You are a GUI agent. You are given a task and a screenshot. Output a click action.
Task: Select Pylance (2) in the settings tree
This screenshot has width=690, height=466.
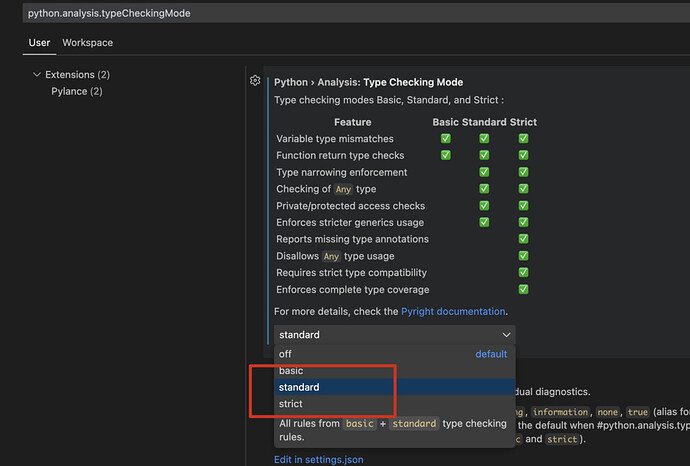(77, 91)
